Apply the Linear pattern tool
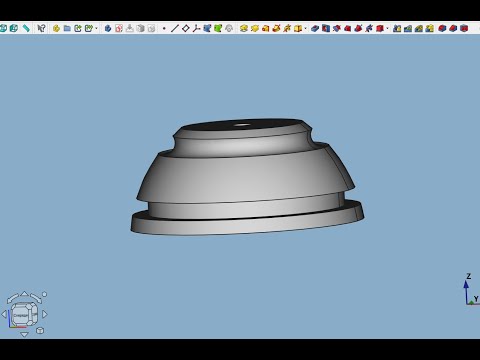The image size is (480, 360). point(408,28)
